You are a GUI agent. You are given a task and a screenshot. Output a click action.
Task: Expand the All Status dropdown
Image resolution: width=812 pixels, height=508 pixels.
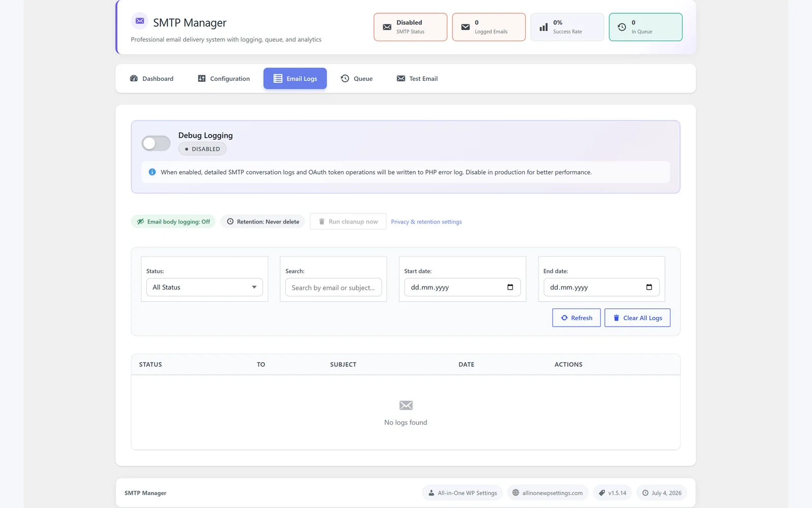click(205, 287)
